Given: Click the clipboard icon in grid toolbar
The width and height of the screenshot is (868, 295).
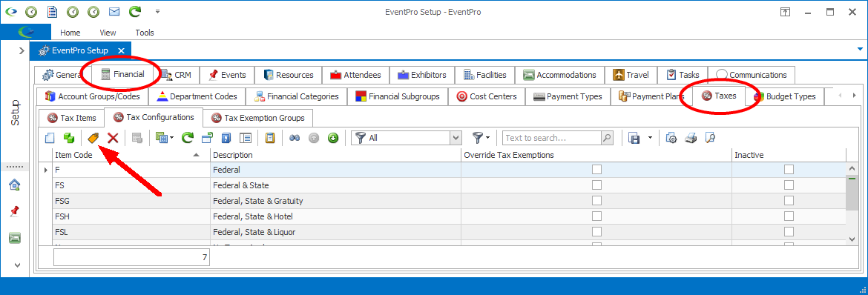Looking at the screenshot, I should coord(270,138).
